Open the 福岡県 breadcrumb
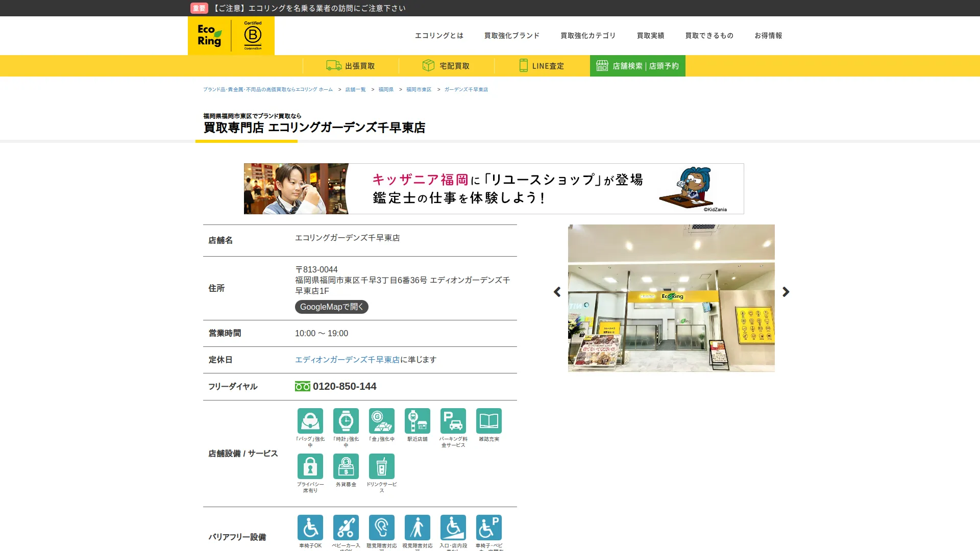Image resolution: width=980 pixels, height=551 pixels. pyautogui.click(x=386, y=89)
